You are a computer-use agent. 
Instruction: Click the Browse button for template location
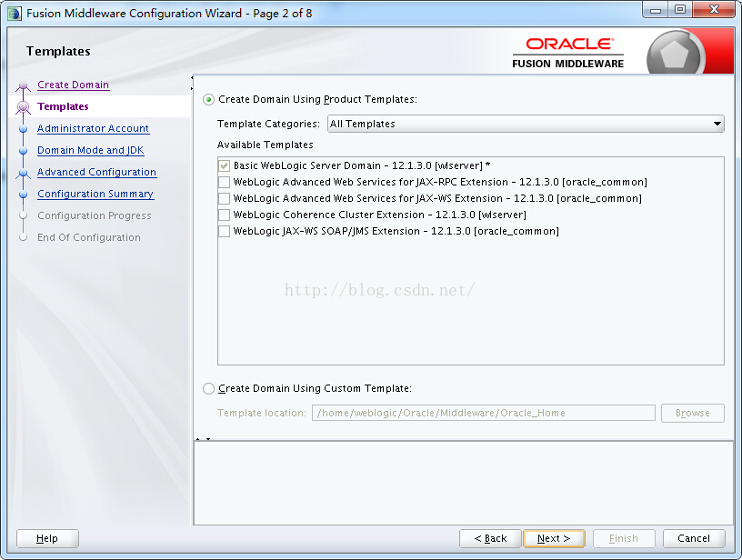click(693, 413)
